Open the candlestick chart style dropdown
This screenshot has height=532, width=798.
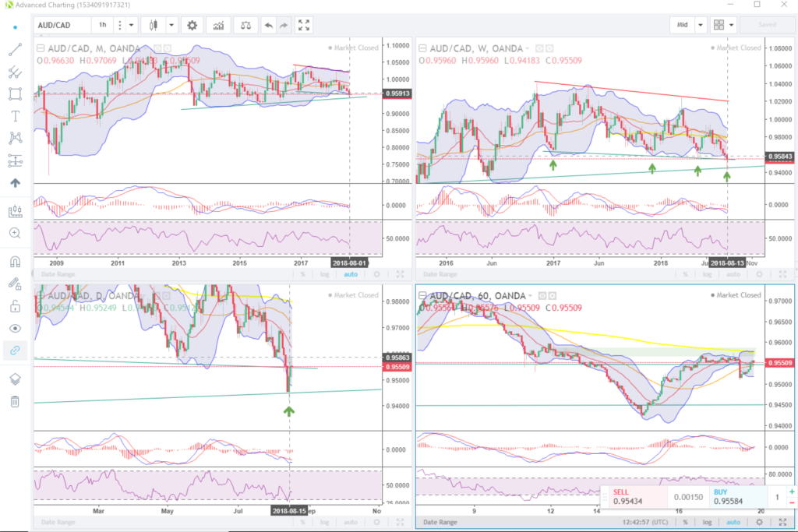(171, 25)
